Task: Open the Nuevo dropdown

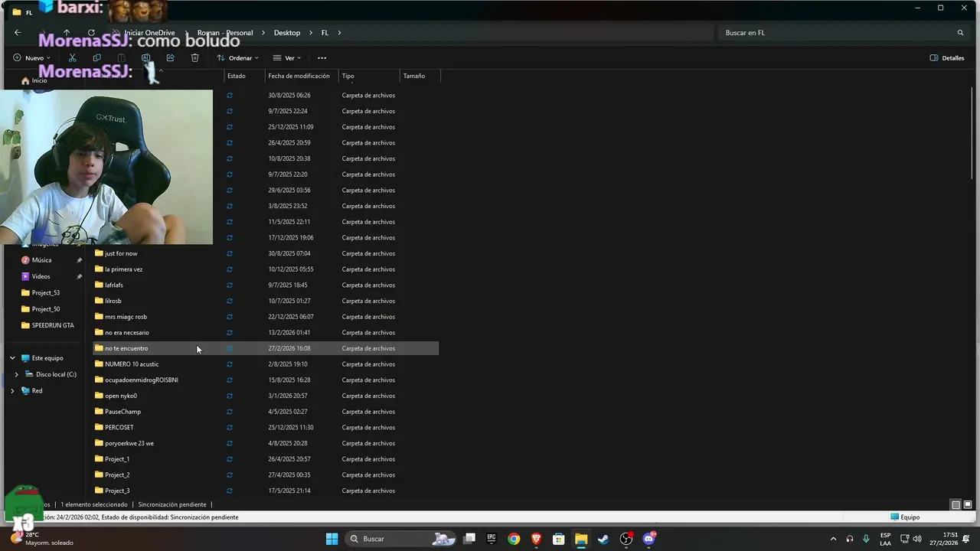Action: (31, 58)
